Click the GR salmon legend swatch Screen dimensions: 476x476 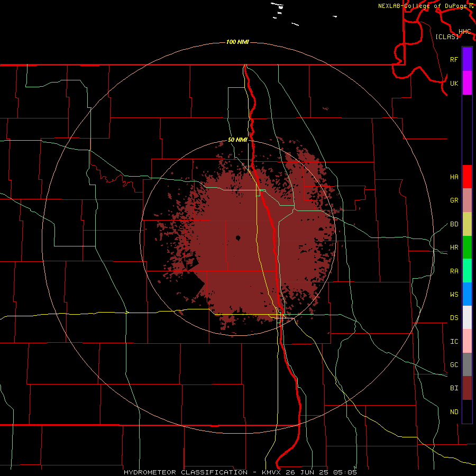[467, 200]
